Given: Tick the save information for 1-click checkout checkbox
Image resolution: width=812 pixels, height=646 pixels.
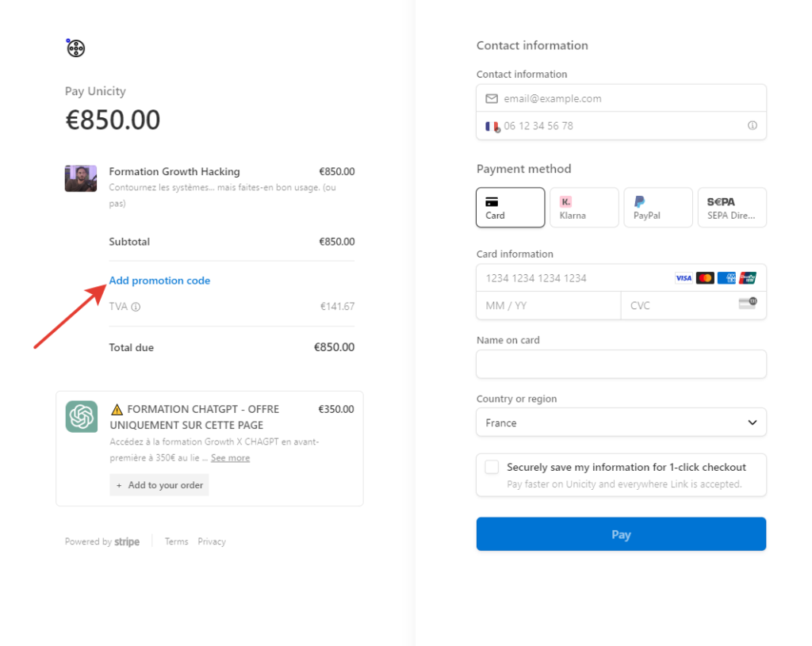Looking at the screenshot, I should coord(492,467).
